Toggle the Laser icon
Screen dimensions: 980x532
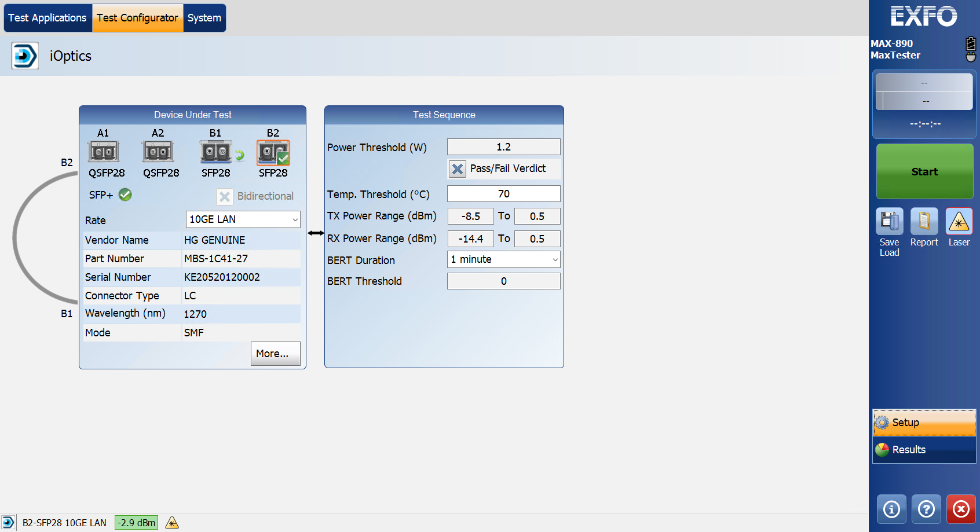point(959,221)
